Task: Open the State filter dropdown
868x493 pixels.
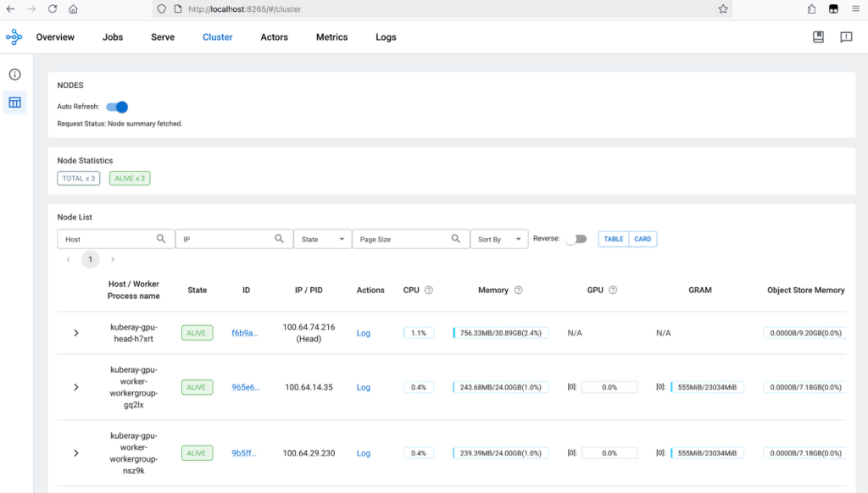Action: (x=322, y=240)
